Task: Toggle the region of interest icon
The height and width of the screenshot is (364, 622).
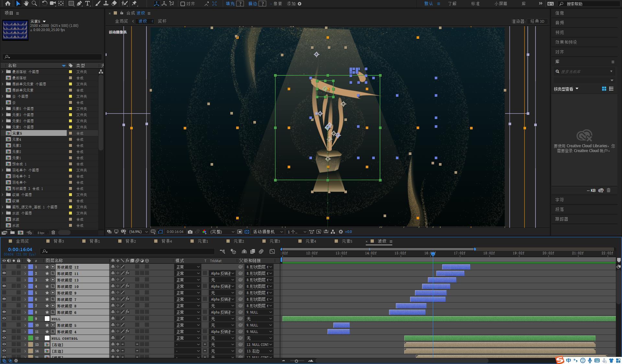Action: pyautogui.click(x=240, y=232)
